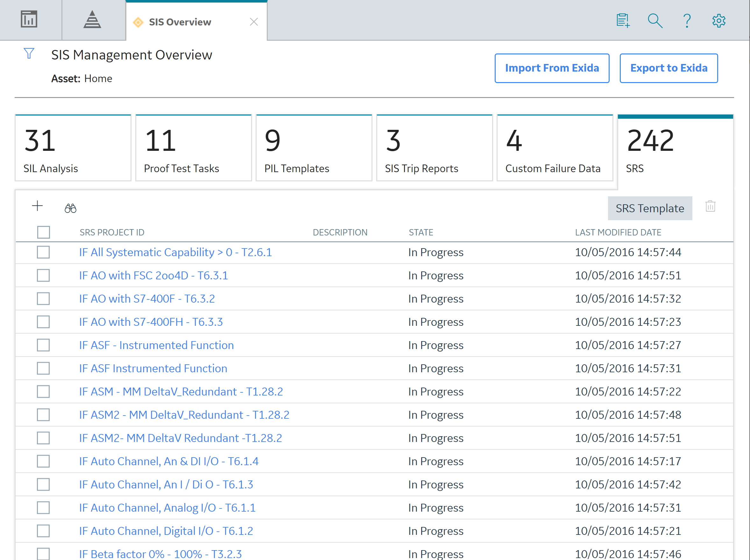Open IF ASF Instrumented Function link
This screenshot has width=750, height=560.
(153, 368)
